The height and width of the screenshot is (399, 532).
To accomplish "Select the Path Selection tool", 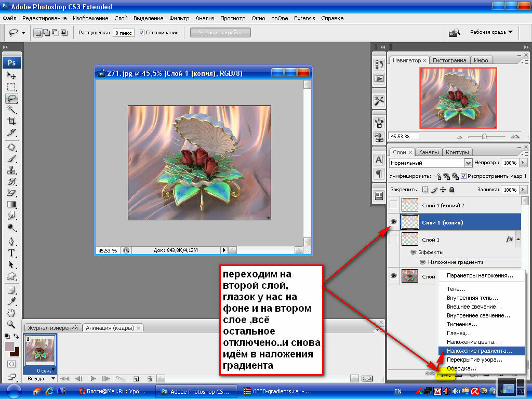I will 11,264.
